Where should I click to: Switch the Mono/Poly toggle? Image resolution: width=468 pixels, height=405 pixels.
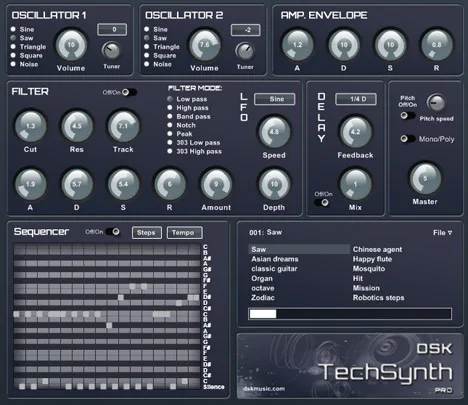coord(408,139)
